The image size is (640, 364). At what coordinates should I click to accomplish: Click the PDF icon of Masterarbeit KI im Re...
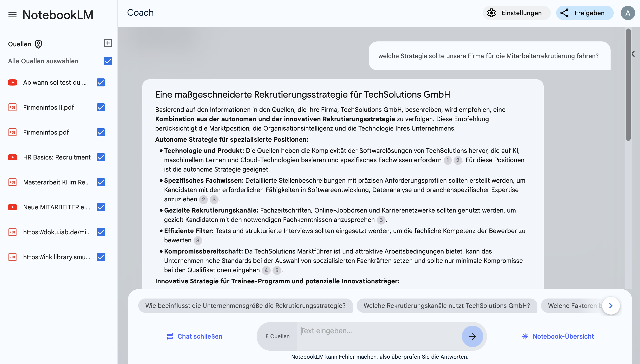tap(12, 182)
